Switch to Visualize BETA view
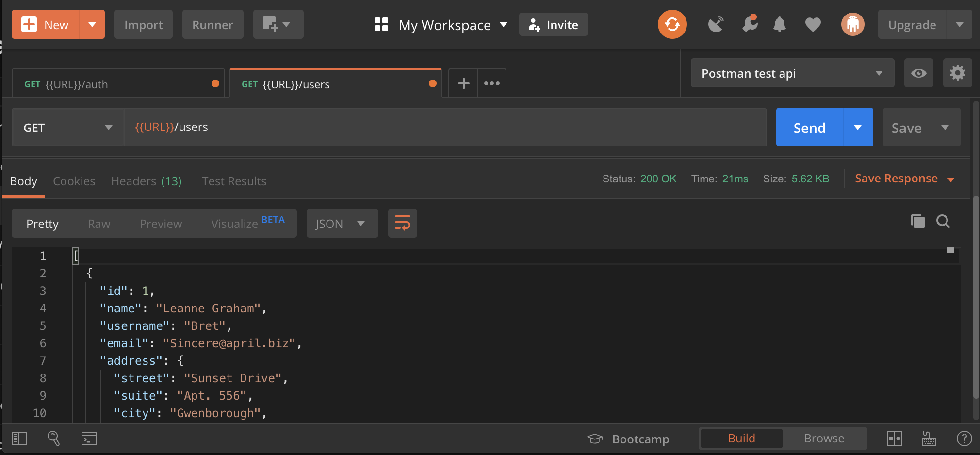Screen dimensions: 980x455 click(x=248, y=223)
